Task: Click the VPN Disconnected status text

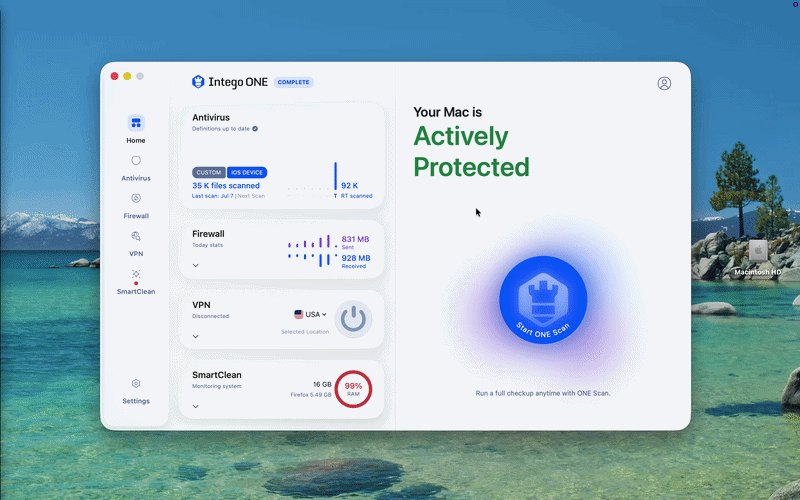Action: click(x=210, y=316)
